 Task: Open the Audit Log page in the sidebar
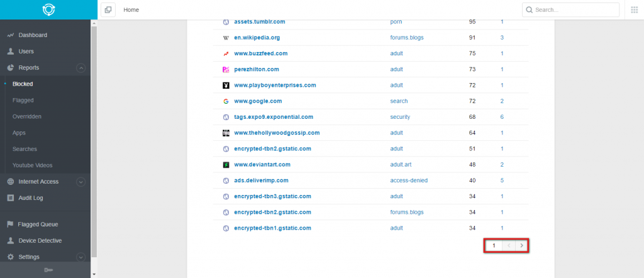pos(31,198)
